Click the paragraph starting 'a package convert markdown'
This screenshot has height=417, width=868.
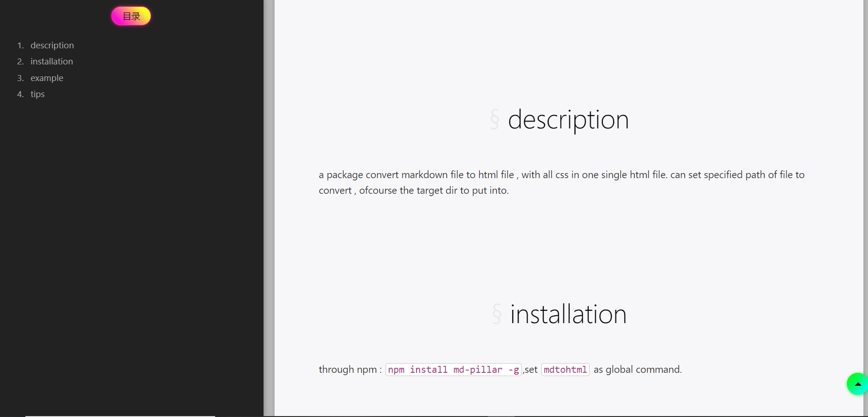[562, 182]
